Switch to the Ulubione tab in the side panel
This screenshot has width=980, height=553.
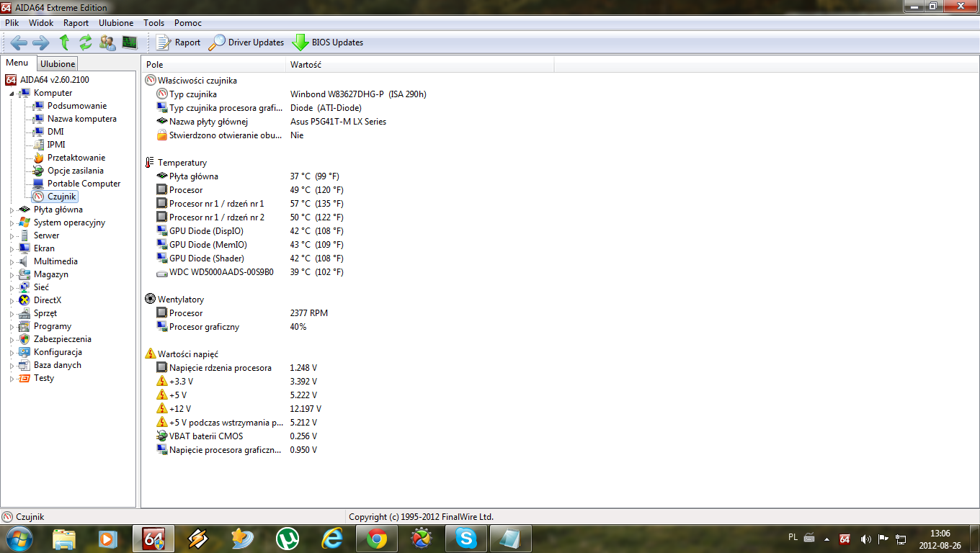58,64
